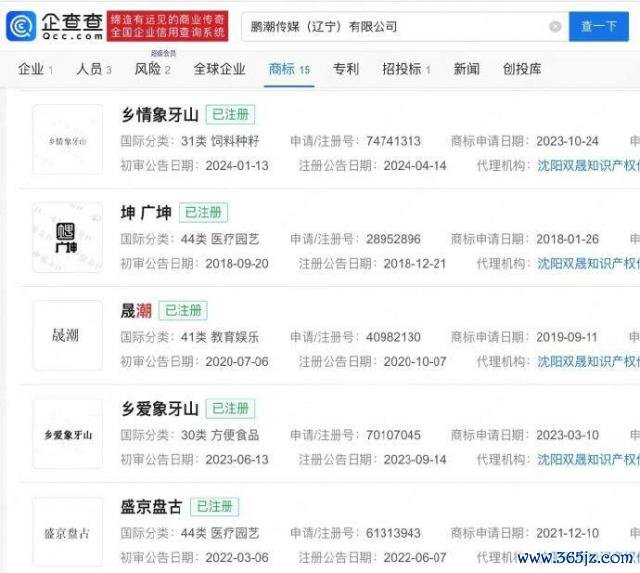Switch to the 人员 tab
640x573 pixels.
(x=94, y=69)
